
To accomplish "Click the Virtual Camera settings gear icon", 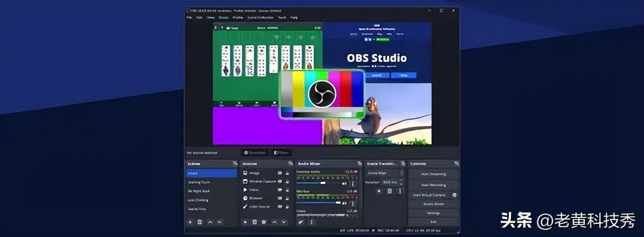I will [454, 195].
